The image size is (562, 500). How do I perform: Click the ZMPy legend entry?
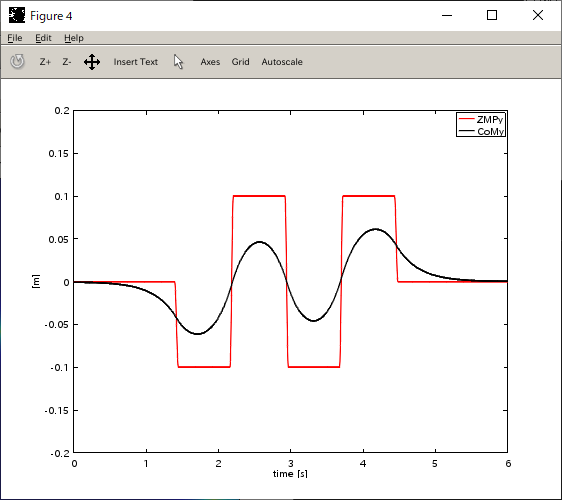coord(490,120)
